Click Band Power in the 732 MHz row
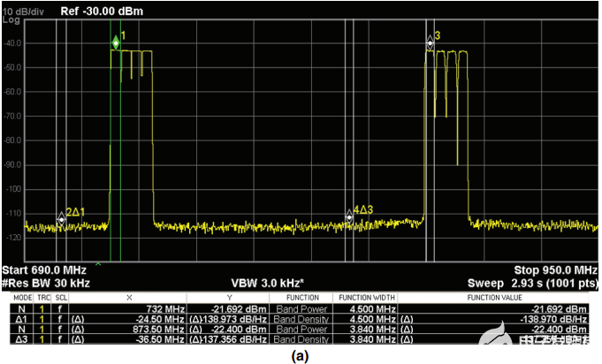 point(301,309)
